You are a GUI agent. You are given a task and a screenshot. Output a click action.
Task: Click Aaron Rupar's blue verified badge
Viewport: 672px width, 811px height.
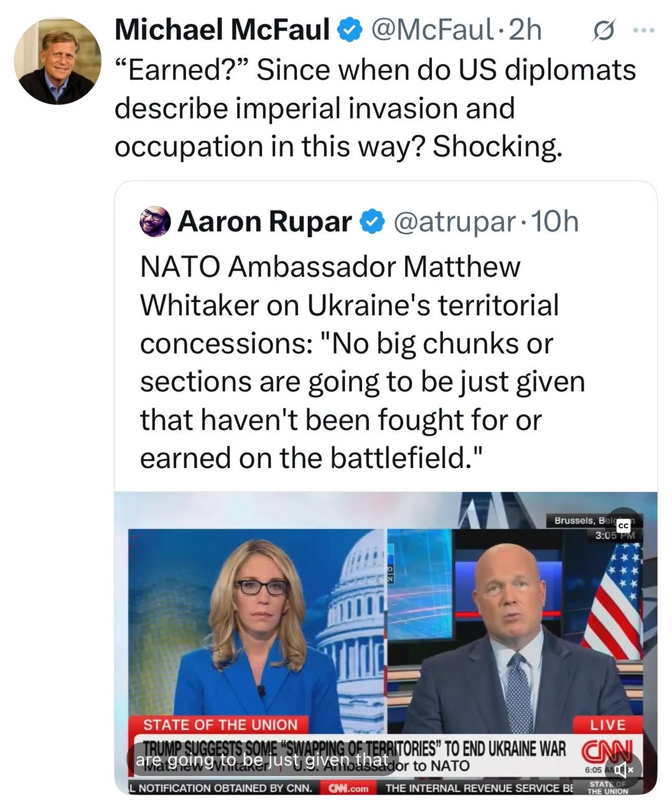point(373,222)
